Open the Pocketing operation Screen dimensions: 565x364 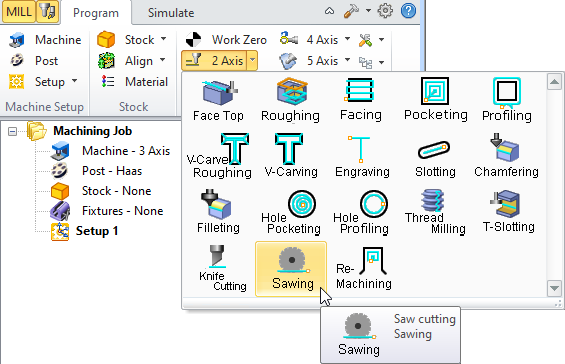(435, 100)
